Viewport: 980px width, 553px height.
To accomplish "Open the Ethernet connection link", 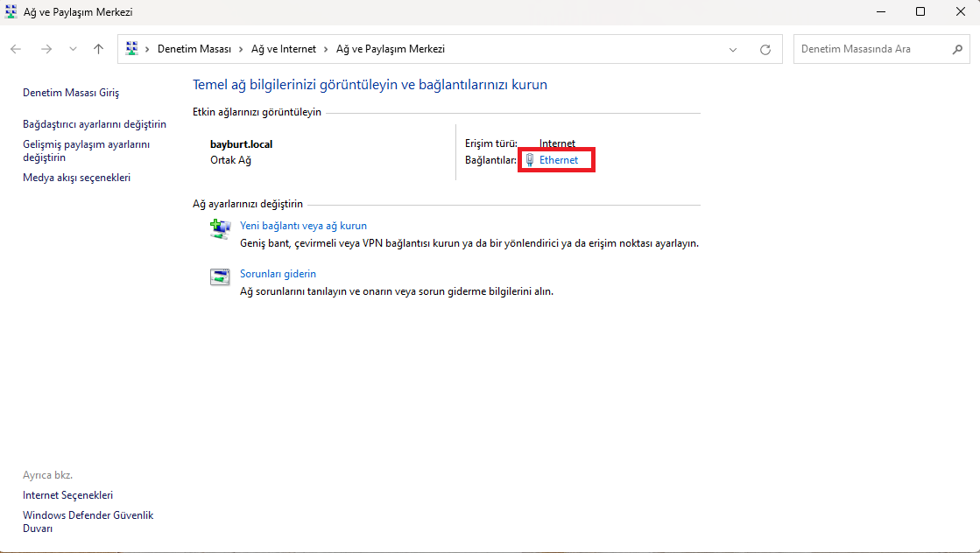I will [558, 160].
